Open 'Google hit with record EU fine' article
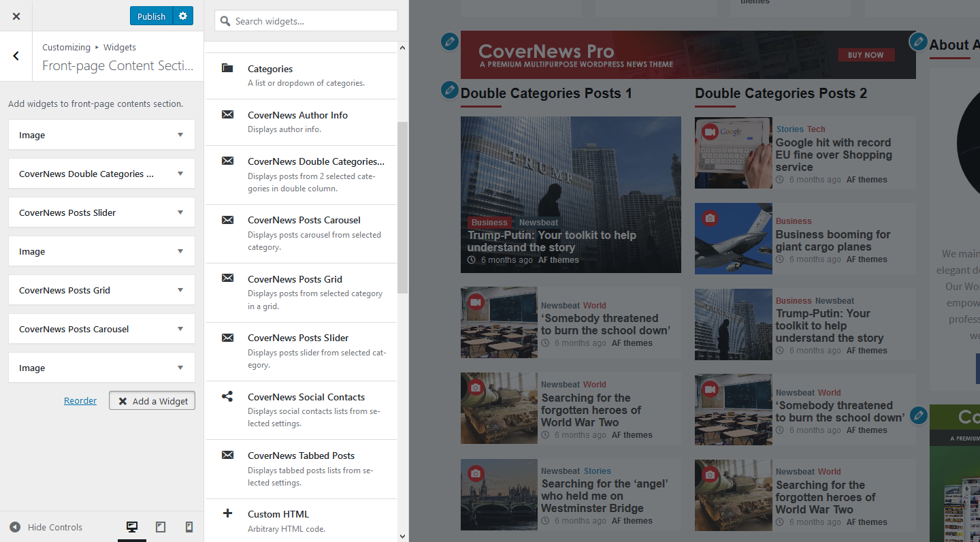Image resolution: width=980 pixels, height=542 pixels. (834, 155)
